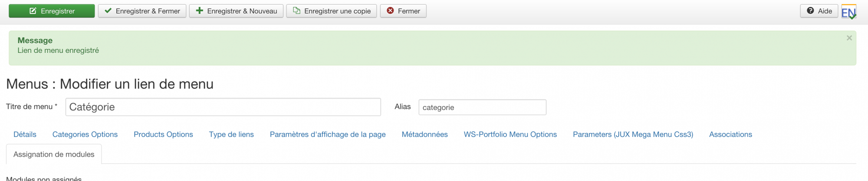Click the Alias input field

pyautogui.click(x=482, y=107)
